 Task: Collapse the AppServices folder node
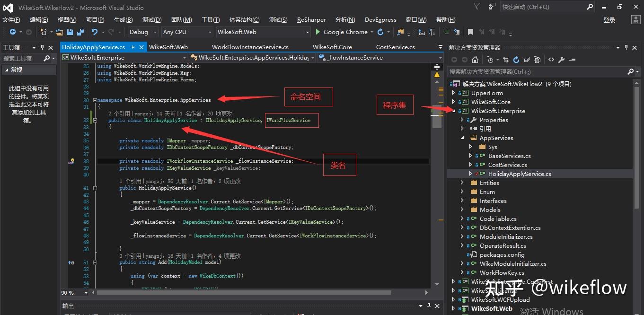point(462,138)
